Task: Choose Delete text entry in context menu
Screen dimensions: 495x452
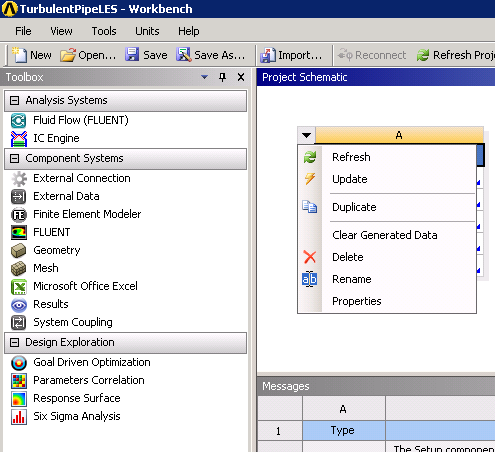Action: tap(348, 257)
